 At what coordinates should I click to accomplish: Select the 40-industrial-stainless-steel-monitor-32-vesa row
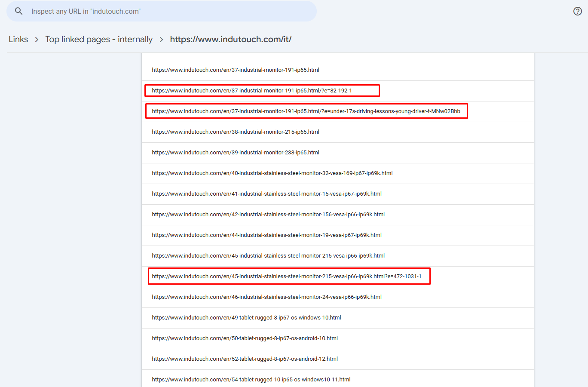coord(338,173)
